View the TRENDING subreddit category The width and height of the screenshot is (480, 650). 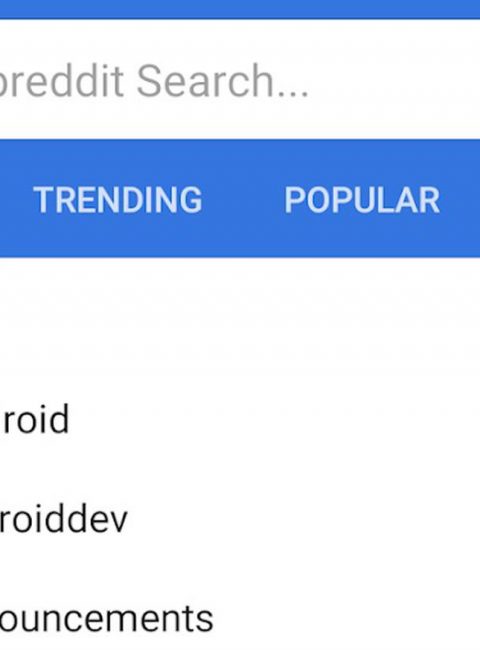(x=118, y=200)
